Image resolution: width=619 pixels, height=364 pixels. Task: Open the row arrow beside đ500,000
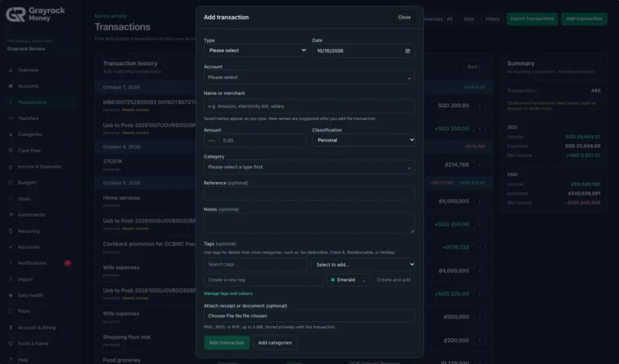[480, 317]
